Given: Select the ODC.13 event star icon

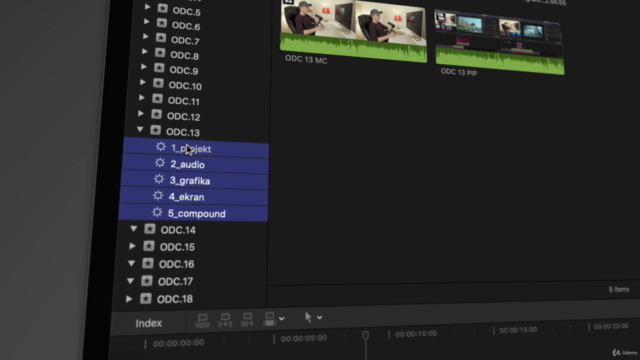Looking at the screenshot, I should click(x=156, y=130).
